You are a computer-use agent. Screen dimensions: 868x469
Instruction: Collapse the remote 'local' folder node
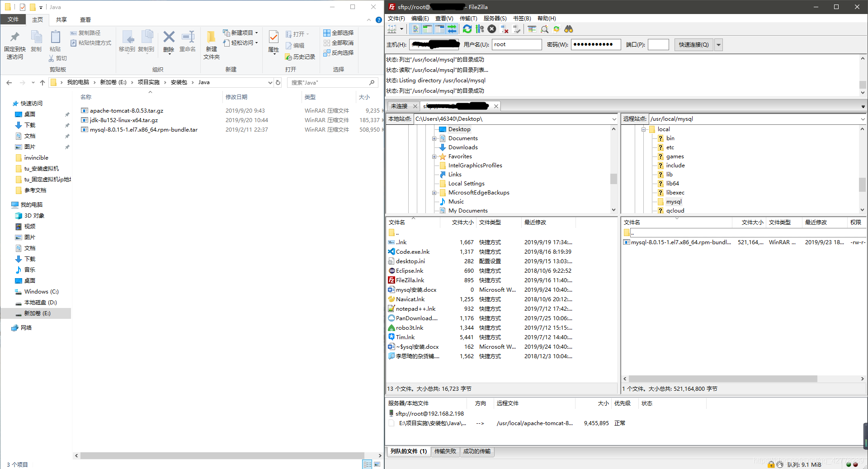[643, 129]
